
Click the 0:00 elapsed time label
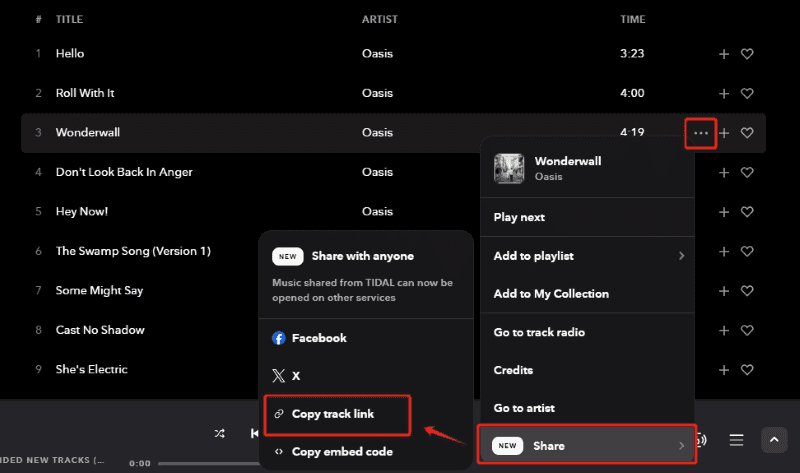click(x=140, y=463)
